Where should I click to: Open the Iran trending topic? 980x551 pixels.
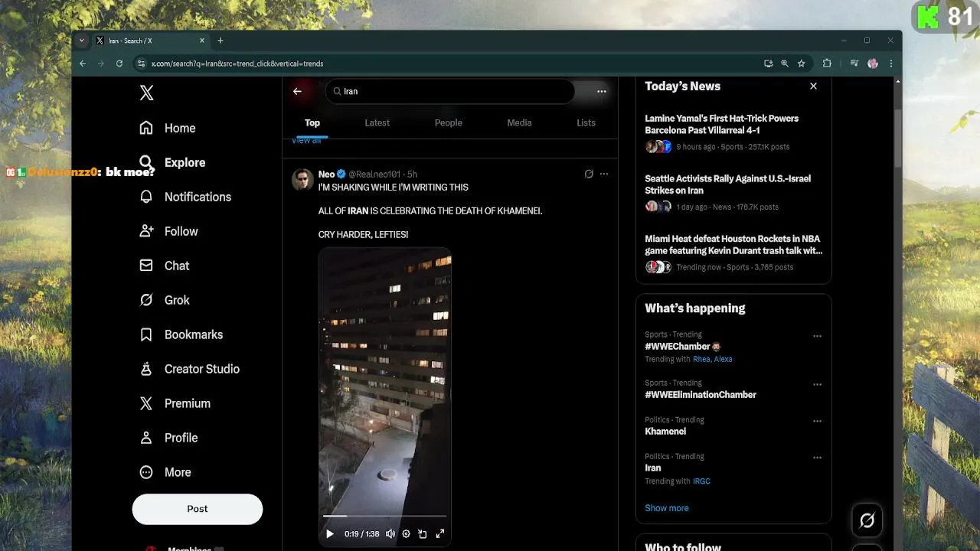pos(653,468)
